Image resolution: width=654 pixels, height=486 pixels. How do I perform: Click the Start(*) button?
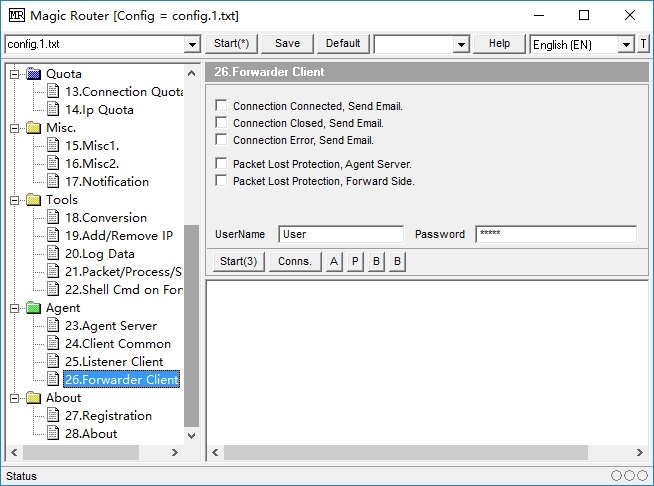pos(231,44)
